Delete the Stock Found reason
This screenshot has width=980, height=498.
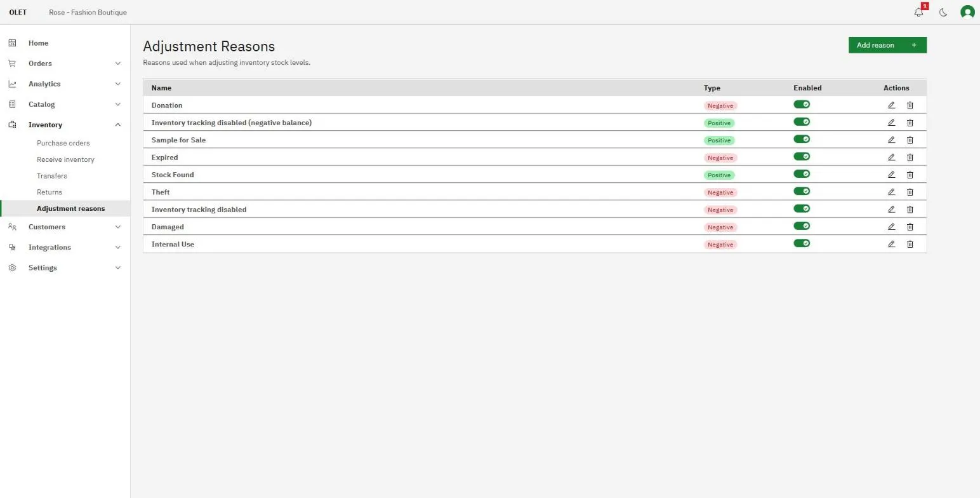tap(910, 175)
